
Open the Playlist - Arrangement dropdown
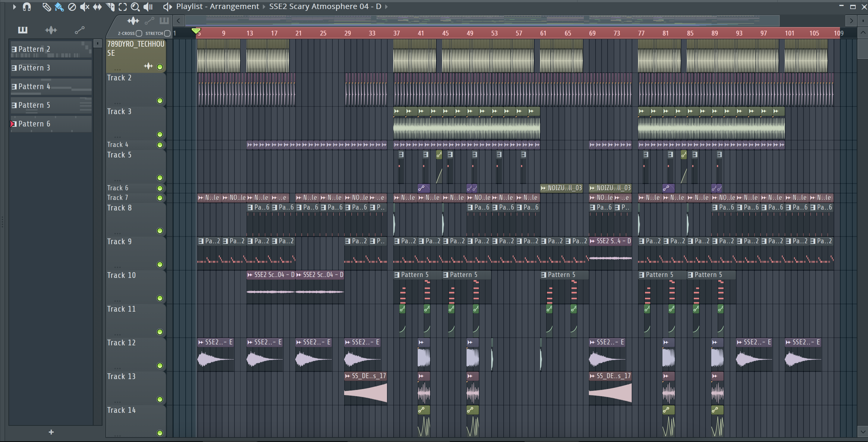(218, 6)
